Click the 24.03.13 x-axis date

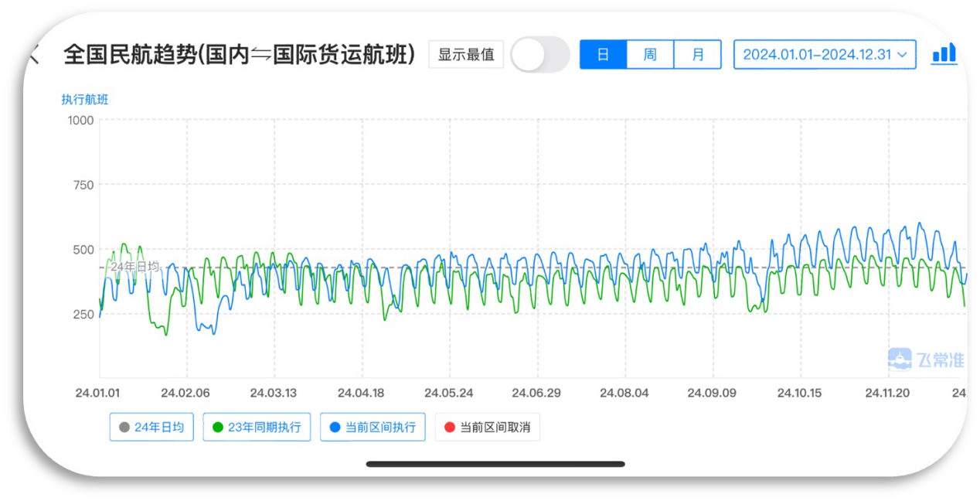(x=273, y=392)
